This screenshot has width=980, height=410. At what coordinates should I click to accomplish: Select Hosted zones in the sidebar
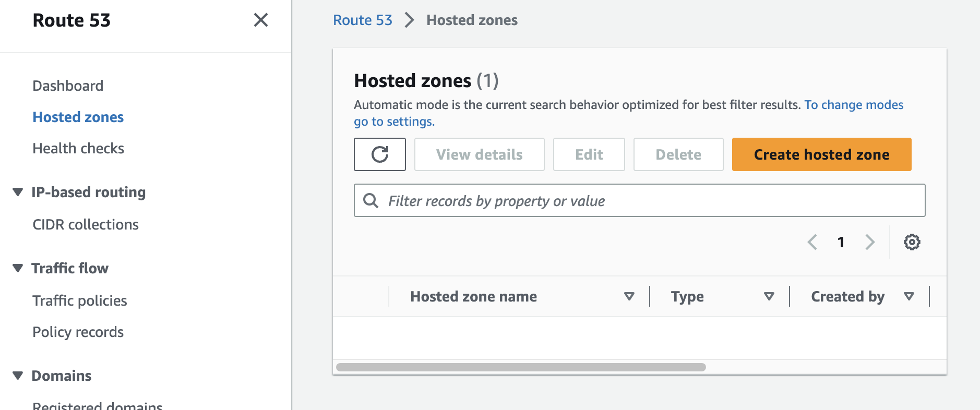click(x=78, y=117)
